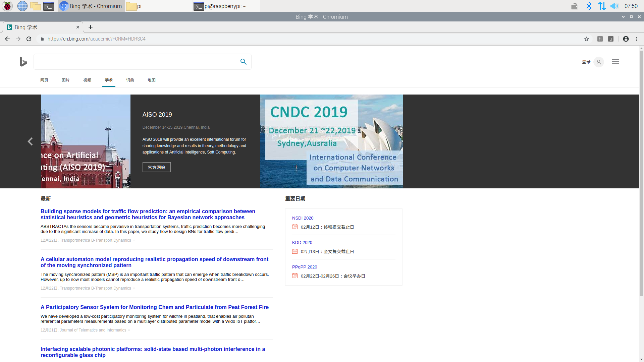Show previous carousel slide with left chevron

tap(30, 141)
